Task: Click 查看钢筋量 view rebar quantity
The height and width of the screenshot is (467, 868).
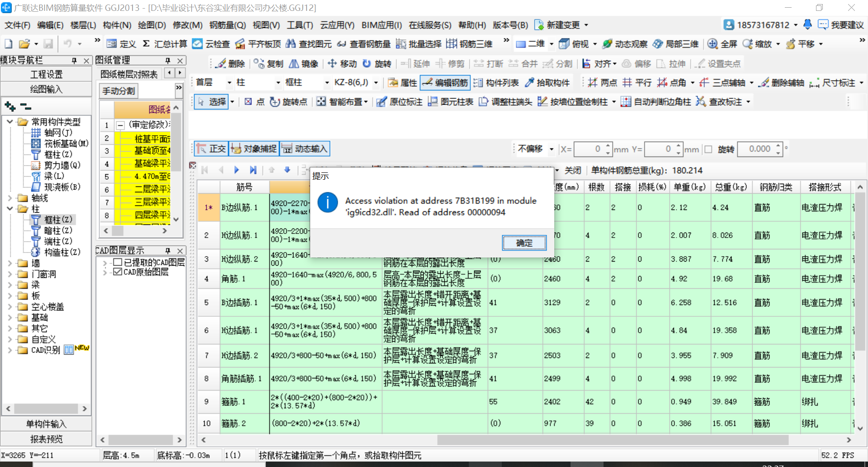Action: [x=364, y=43]
